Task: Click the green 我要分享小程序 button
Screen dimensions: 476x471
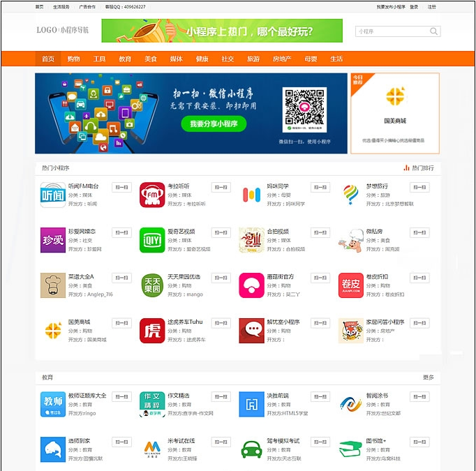Action: click(x=214, y=124)
